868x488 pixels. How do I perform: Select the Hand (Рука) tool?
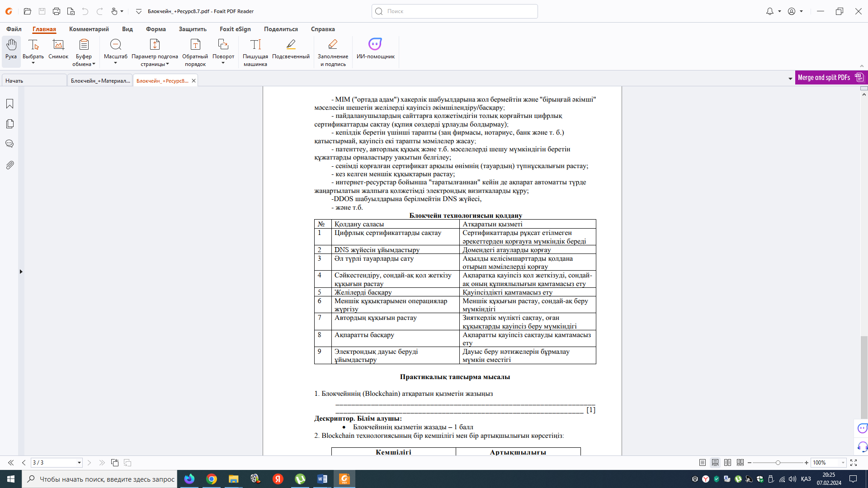(11, 49)
